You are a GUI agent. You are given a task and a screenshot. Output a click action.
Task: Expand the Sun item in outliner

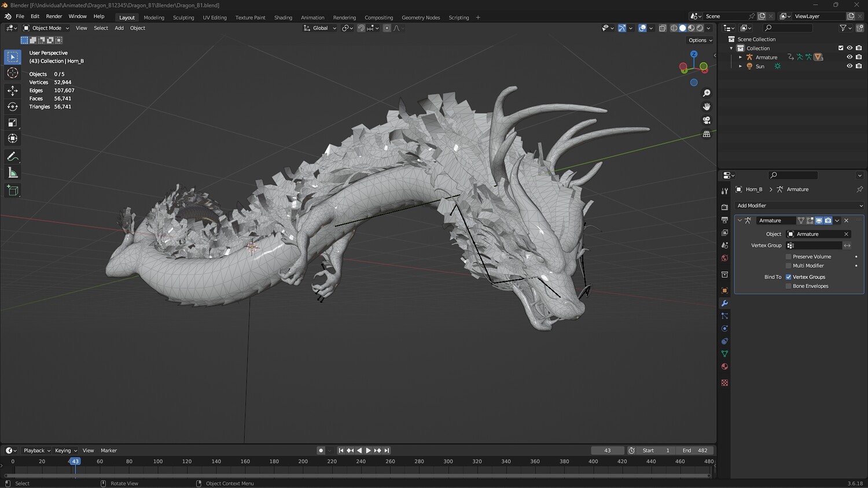[x=740, y=66]
